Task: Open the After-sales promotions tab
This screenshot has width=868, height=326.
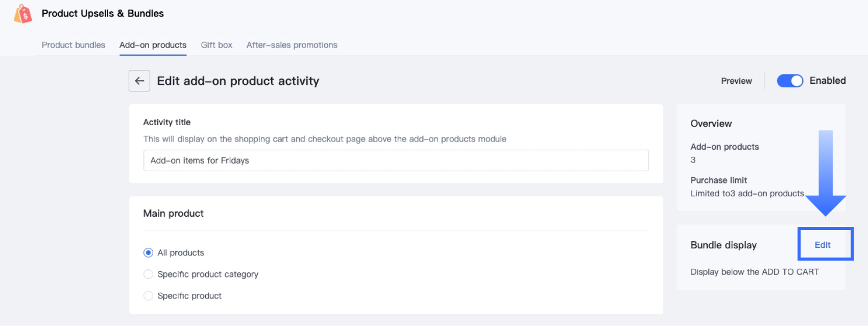Action: coord(292,45)
